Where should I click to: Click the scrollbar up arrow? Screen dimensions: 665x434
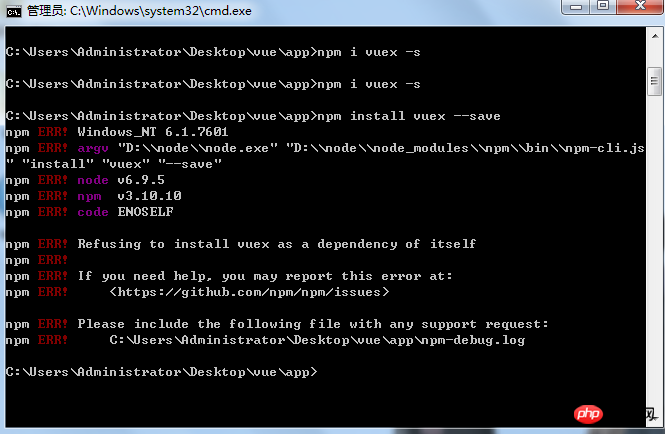pos(655,36)
